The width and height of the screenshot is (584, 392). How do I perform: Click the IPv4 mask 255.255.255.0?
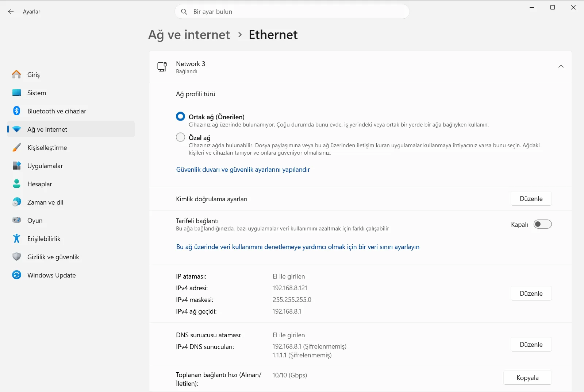[x=292, y=300]
